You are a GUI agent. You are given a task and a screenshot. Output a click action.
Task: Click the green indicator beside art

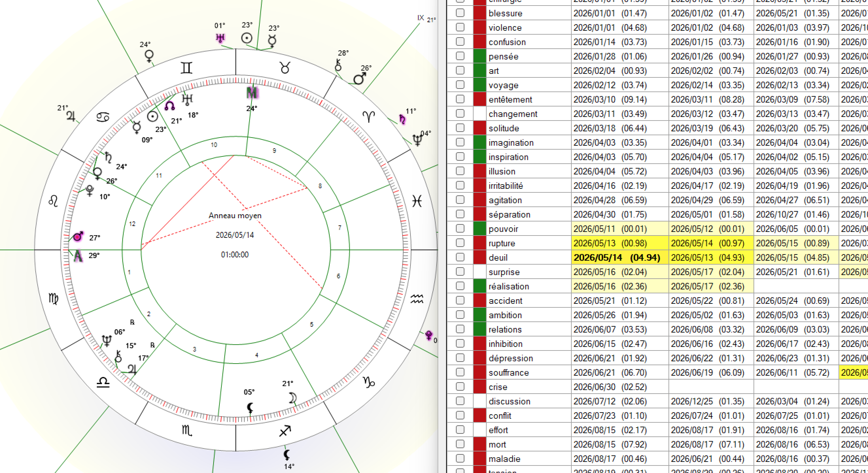(x=479, y=71)
